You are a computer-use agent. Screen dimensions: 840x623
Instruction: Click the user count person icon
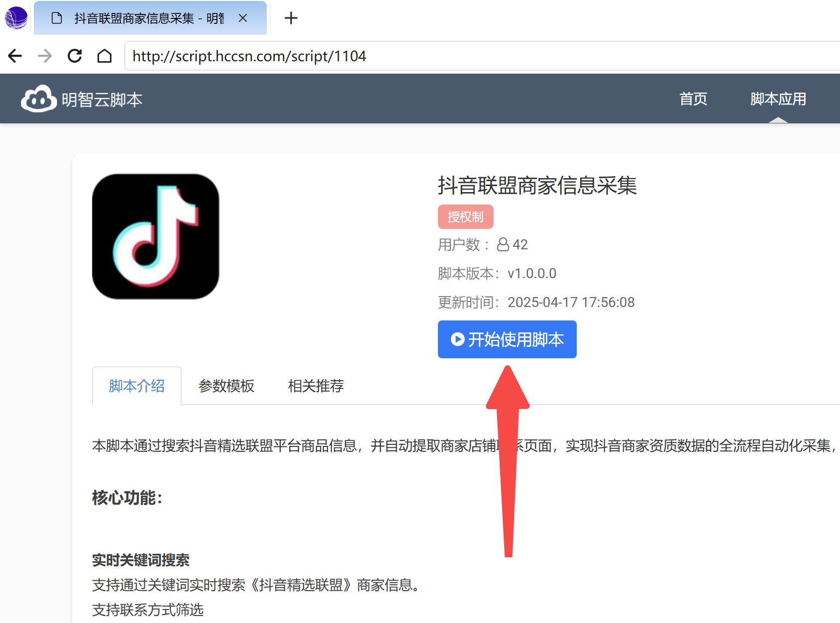point(503,244)
